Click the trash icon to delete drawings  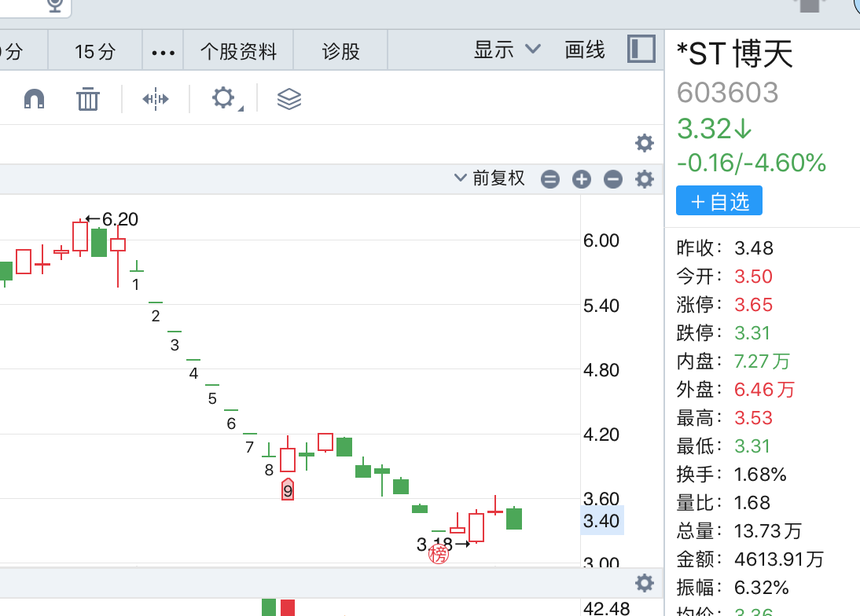(88, 99)
